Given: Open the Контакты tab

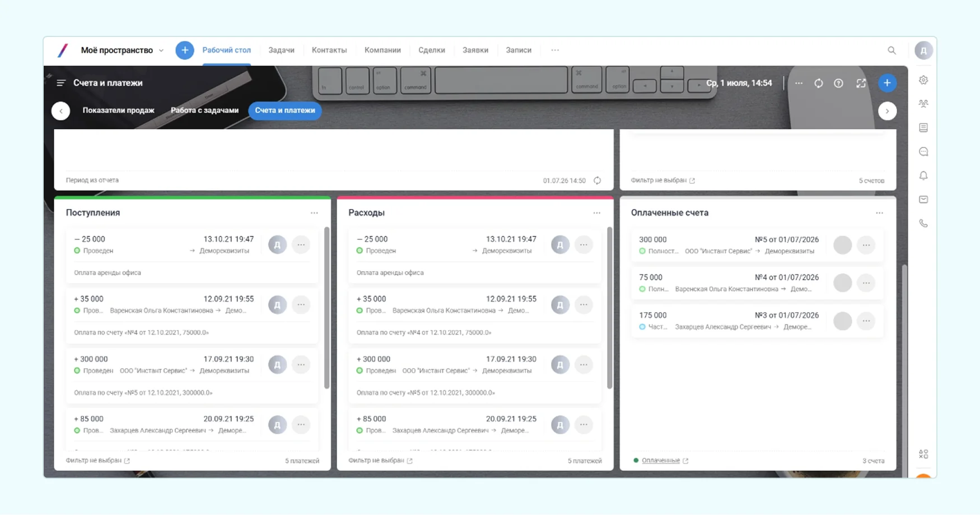Looking at the screenshot, I should pyautogui.click(x=329, y=50).
